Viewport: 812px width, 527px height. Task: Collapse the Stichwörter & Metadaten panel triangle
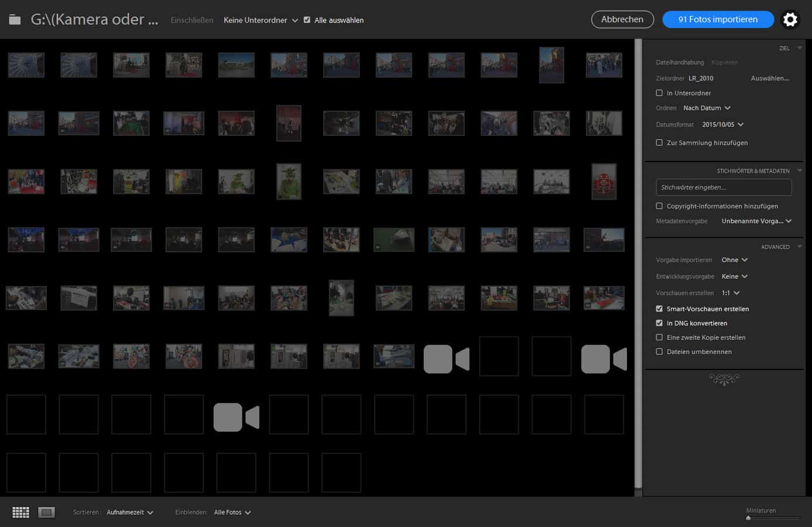pos(800,171)
